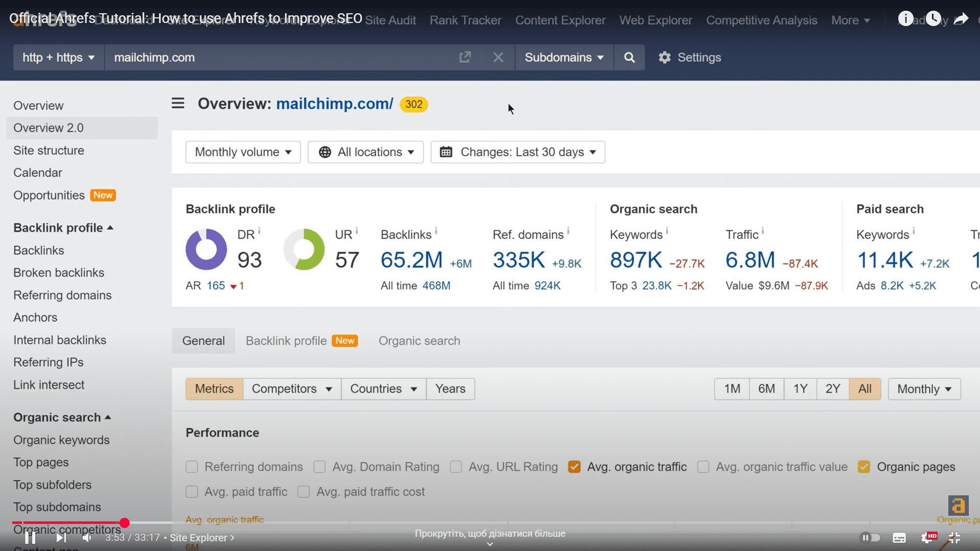Select Metrics tab button

click(214, 389)
